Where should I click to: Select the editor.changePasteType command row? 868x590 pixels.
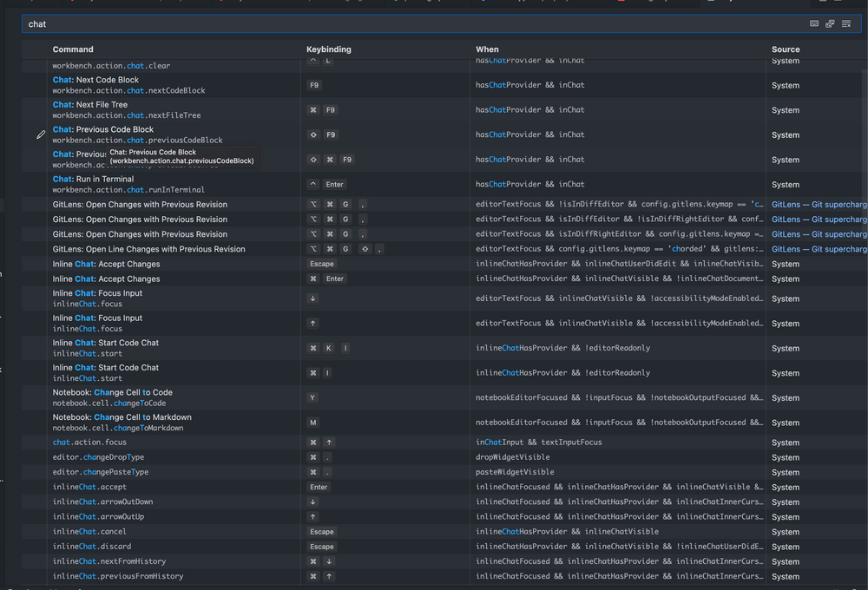(x=174, y=471)
